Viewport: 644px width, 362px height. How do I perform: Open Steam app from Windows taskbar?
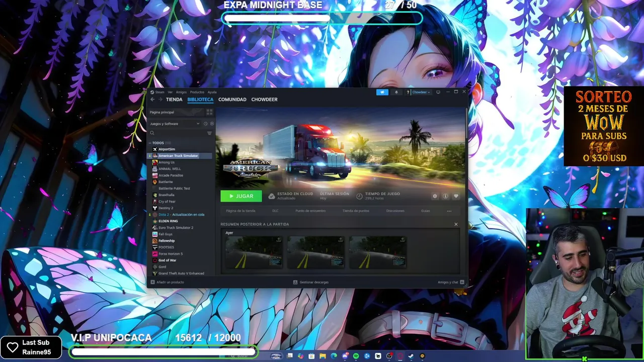(411, 356)
